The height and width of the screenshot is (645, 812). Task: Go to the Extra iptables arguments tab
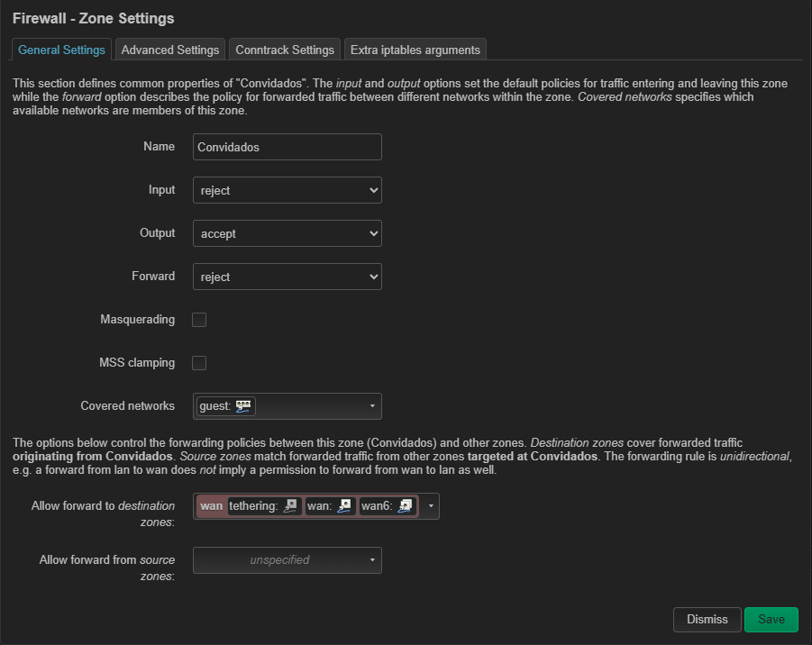415,50
